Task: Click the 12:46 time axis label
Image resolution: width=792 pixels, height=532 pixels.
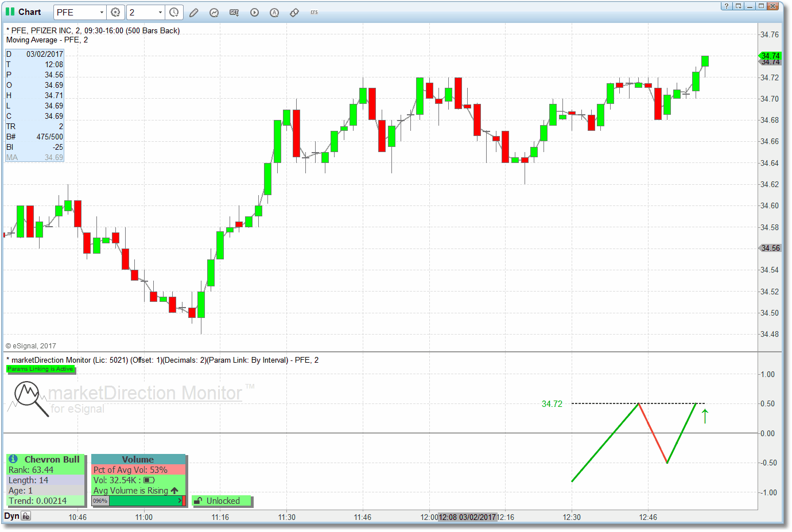Action: (x=648, y=517)
